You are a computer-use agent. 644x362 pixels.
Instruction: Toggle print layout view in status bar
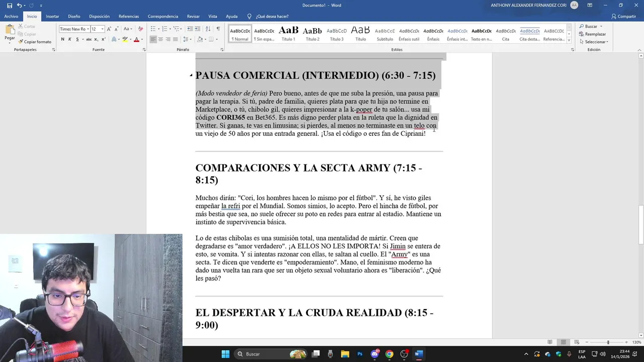coord(564,342)
